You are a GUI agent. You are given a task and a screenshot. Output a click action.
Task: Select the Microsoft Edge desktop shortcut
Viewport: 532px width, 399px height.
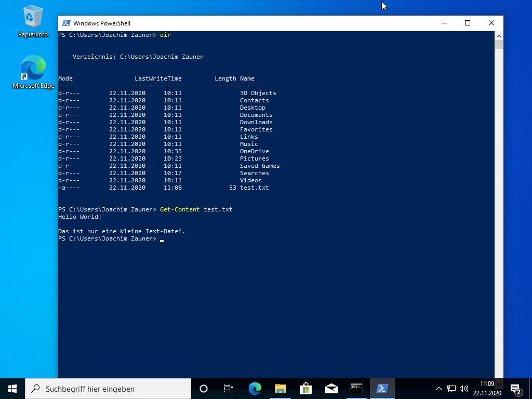33,73
